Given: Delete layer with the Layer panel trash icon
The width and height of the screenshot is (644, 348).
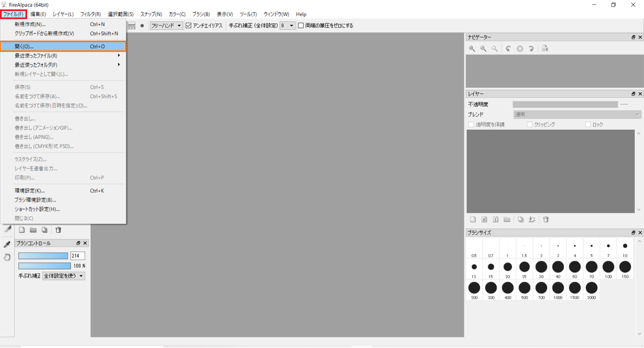Looking at the screenshot, I should coord(546,219).
